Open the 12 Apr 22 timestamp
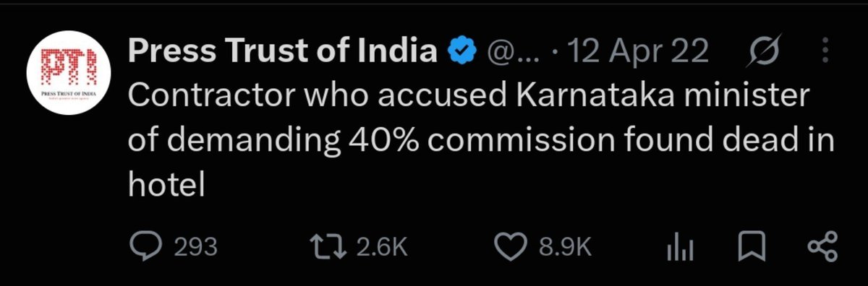This screenshot has height=286, width=868. (632, 53)
